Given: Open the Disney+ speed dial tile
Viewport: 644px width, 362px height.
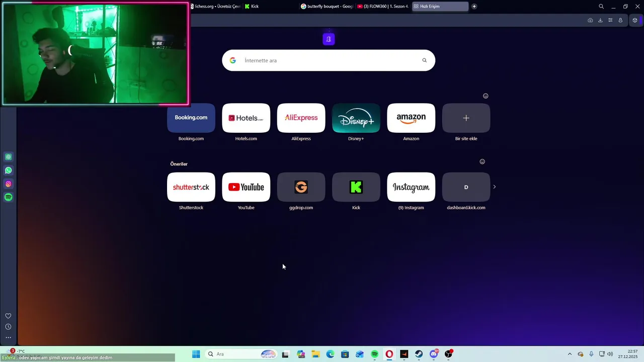Looking at the screenshot, I should pyautogui.click(x=356, y=118).
